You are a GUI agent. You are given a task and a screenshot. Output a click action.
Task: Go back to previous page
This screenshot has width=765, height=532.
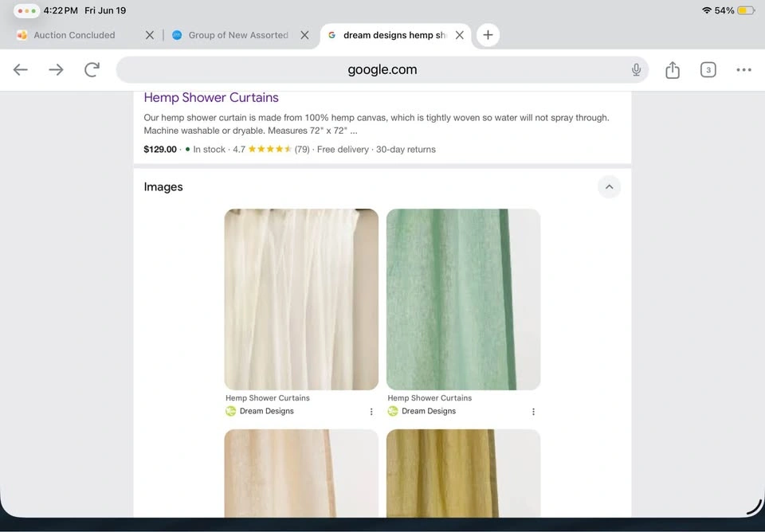[20, 70]
